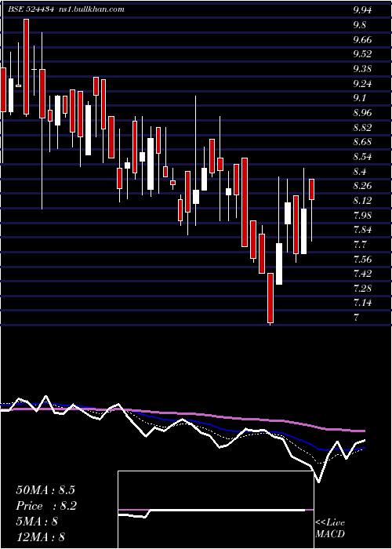Click the ns1.bullkhan.com watermark text

pyautogui.click(x=91, y=9)
